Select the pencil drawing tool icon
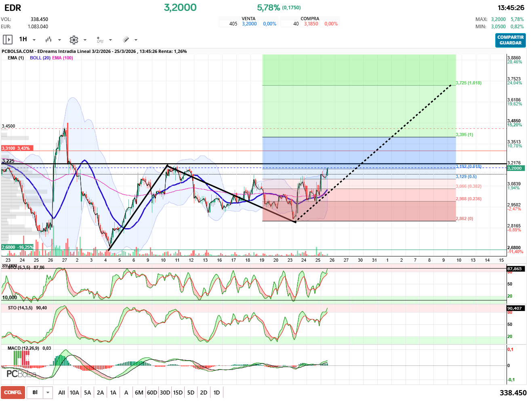 click(126, 40)
